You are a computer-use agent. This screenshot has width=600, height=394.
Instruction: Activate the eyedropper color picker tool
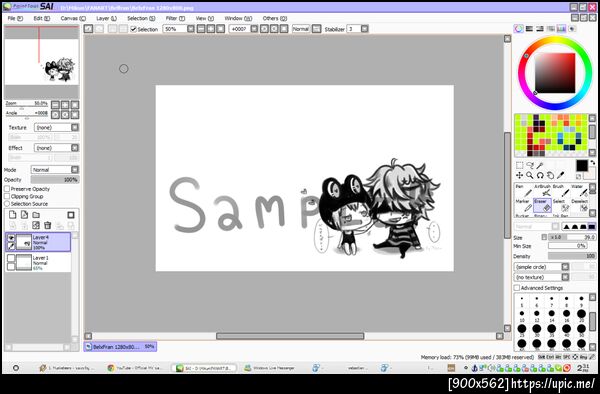(561, 175)
